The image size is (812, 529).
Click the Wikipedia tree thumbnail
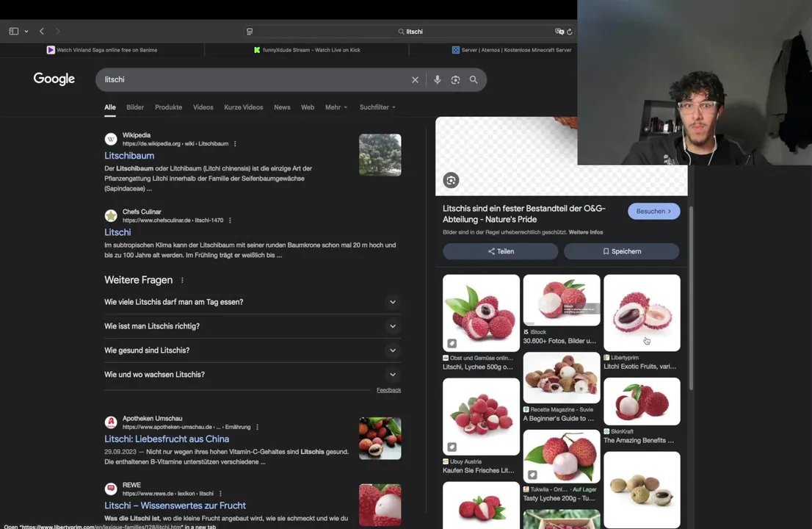(x=380, y=154)
